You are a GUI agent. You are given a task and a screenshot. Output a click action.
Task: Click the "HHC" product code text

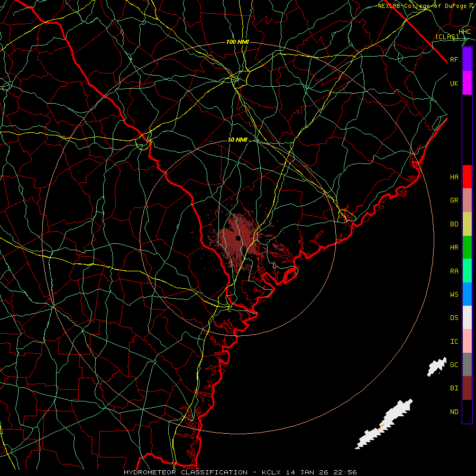(464, 32)
